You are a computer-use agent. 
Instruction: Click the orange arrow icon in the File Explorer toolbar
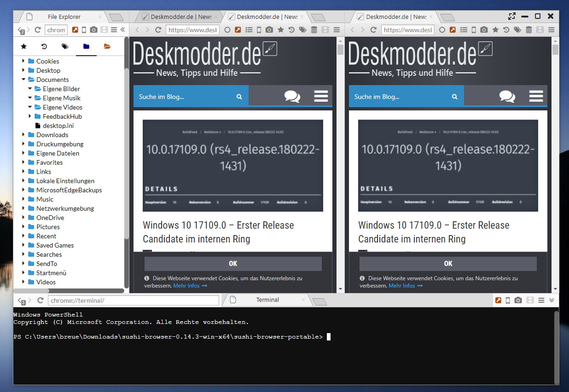75,30
